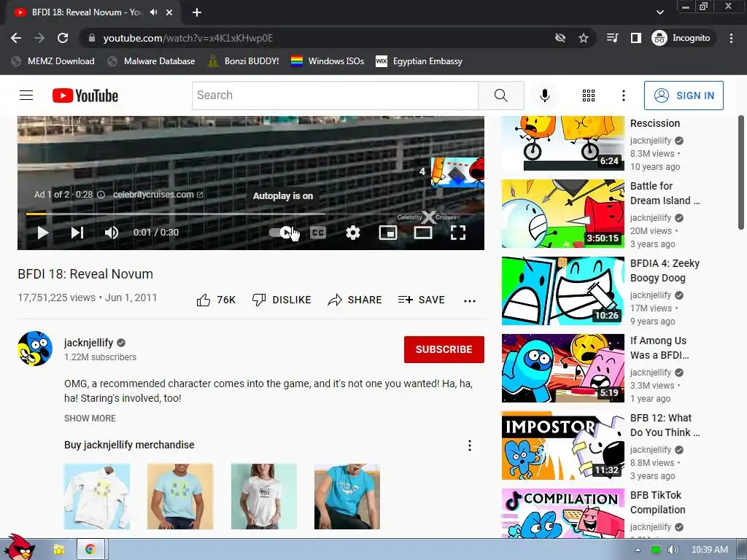The image size is (747, 560).
Task: Open the SHARE dialog
Action: (355, 300)
